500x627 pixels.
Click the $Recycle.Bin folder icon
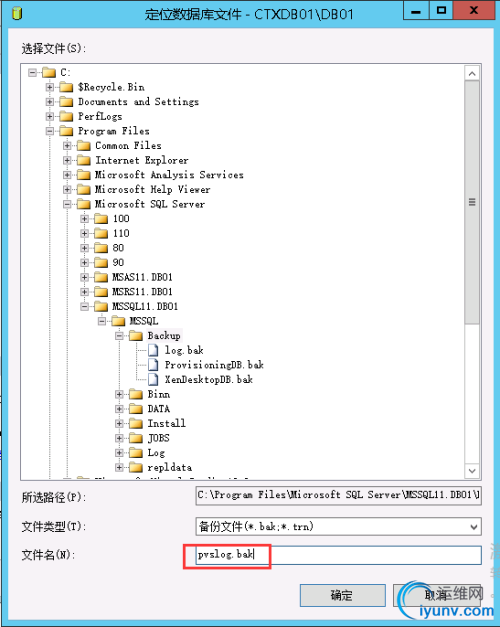(66, 87)
